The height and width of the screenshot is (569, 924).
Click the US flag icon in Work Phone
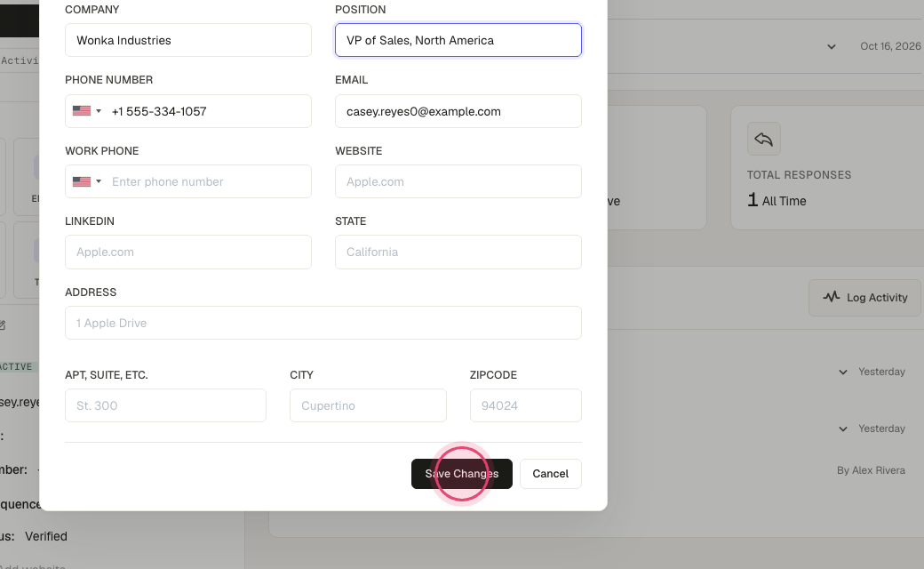82,181
